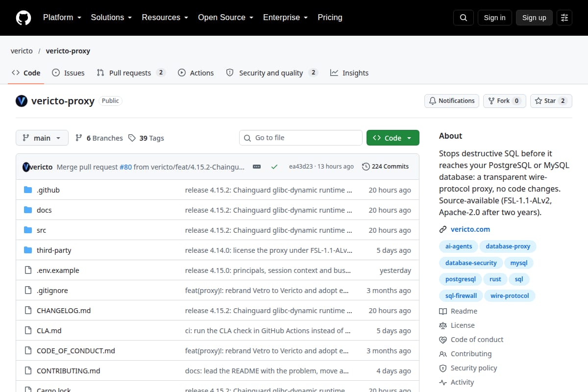Open the vericto-proxy breadcrumb link

[68, 51]
